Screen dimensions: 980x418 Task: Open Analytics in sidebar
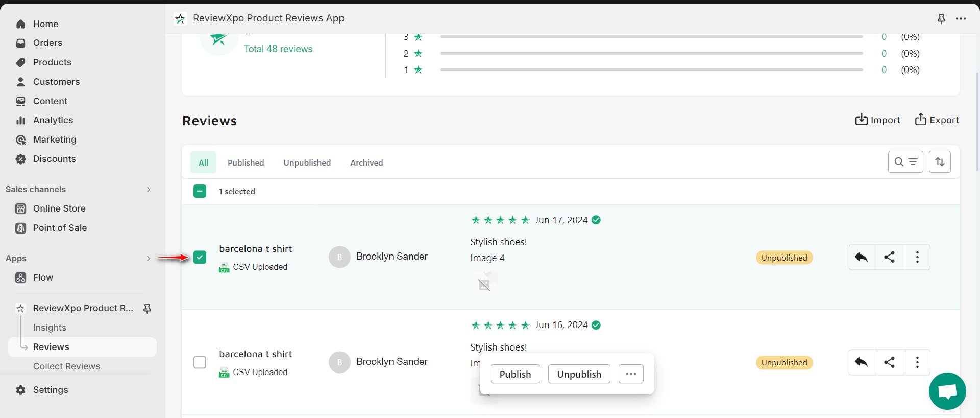53,120
